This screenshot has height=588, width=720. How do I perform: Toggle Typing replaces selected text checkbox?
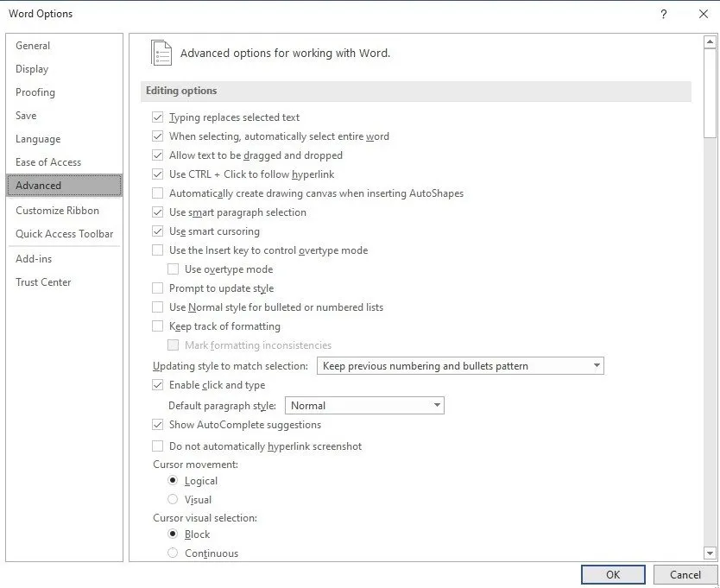click(x=157, y=117)
